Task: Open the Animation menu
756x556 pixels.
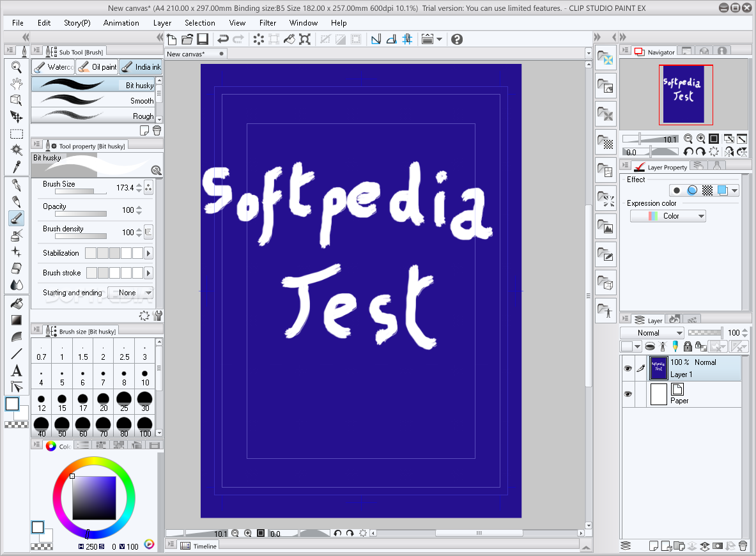Action: [x=121, y=22]
